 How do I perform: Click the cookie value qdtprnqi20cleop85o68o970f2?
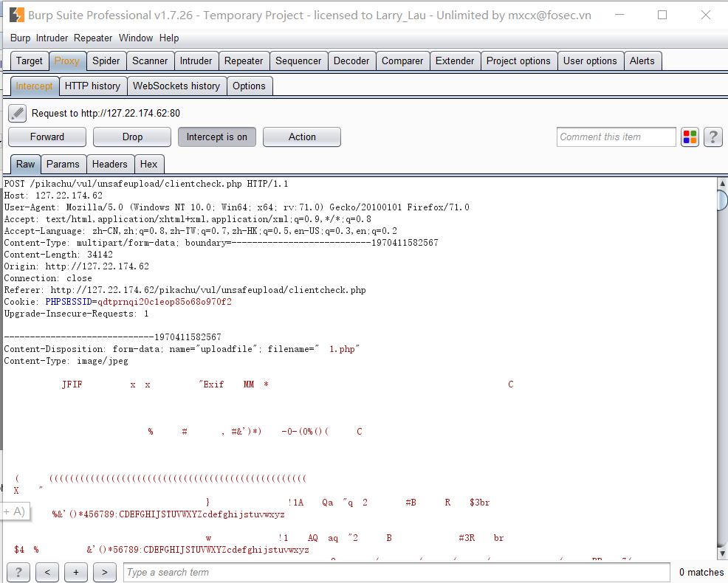click(x=165, y=302)
